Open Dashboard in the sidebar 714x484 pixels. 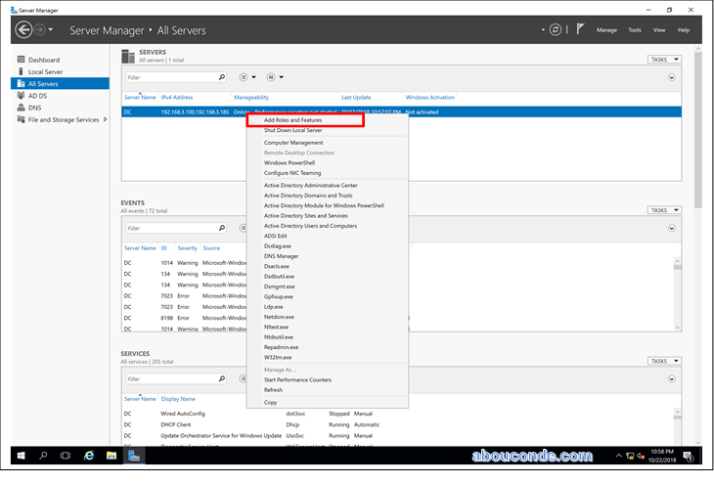pyautogui.click(x=43, y=60)
